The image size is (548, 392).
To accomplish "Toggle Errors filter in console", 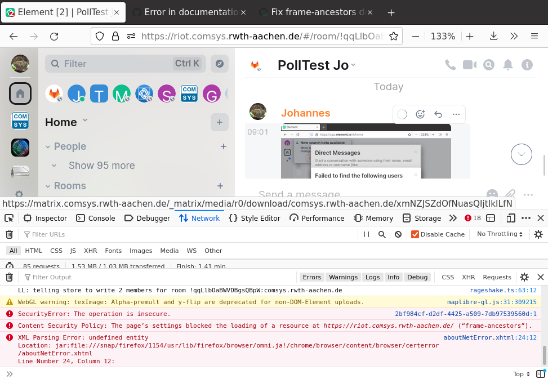I will 312,277.
